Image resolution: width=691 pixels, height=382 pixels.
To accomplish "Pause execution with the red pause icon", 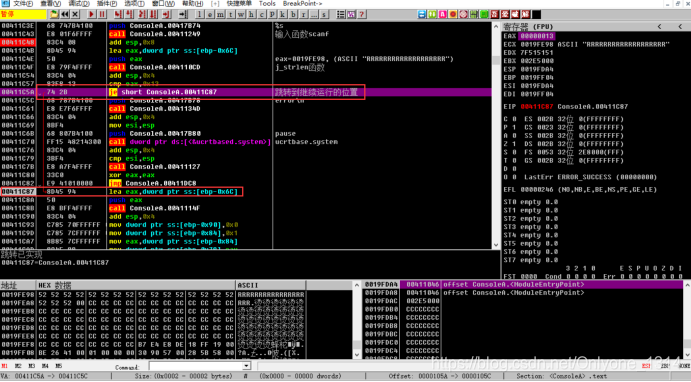I will click(102, 15).
